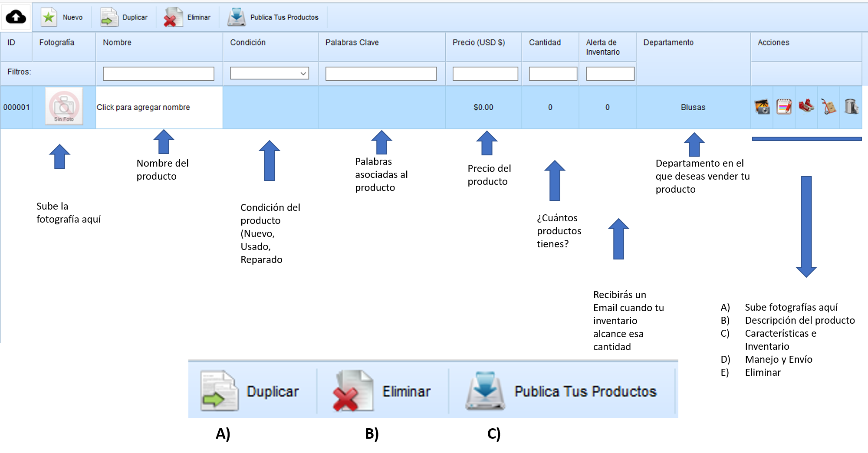Open the notepad product description icon
Image resolution: width=868 pixels, height=453 pixels.
784,107
